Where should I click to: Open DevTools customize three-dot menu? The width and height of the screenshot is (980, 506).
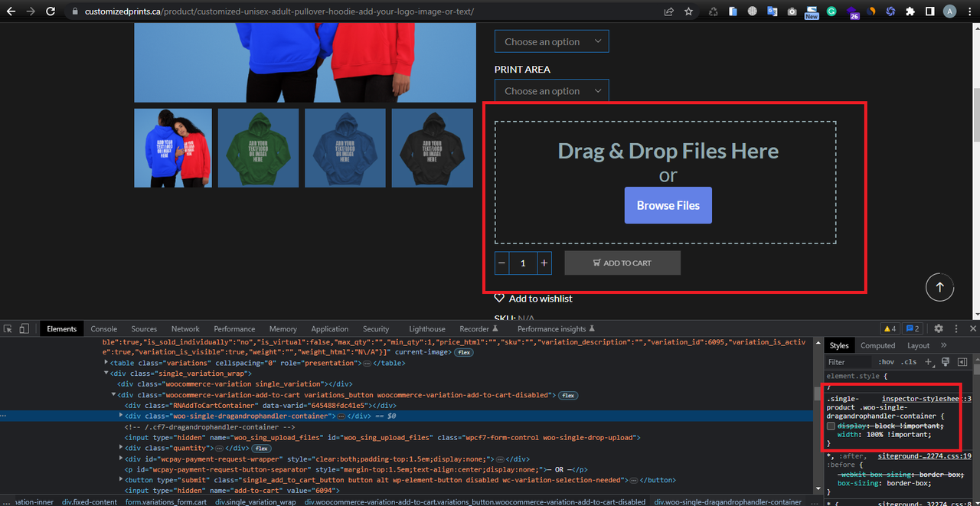pos(955,328)
